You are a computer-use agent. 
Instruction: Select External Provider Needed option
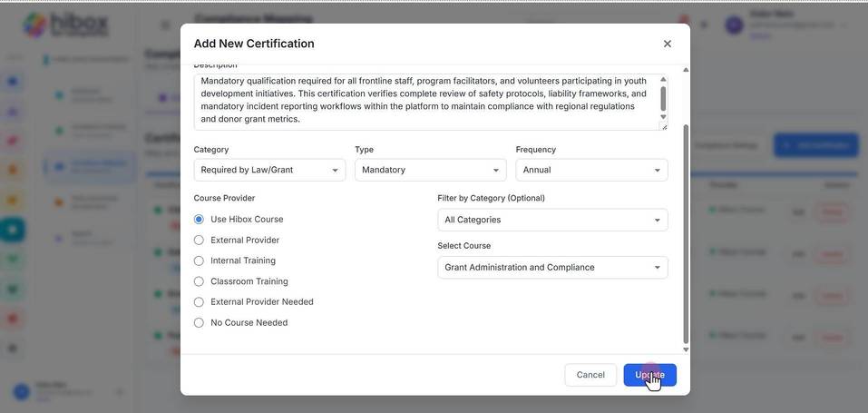click(199, 302)
